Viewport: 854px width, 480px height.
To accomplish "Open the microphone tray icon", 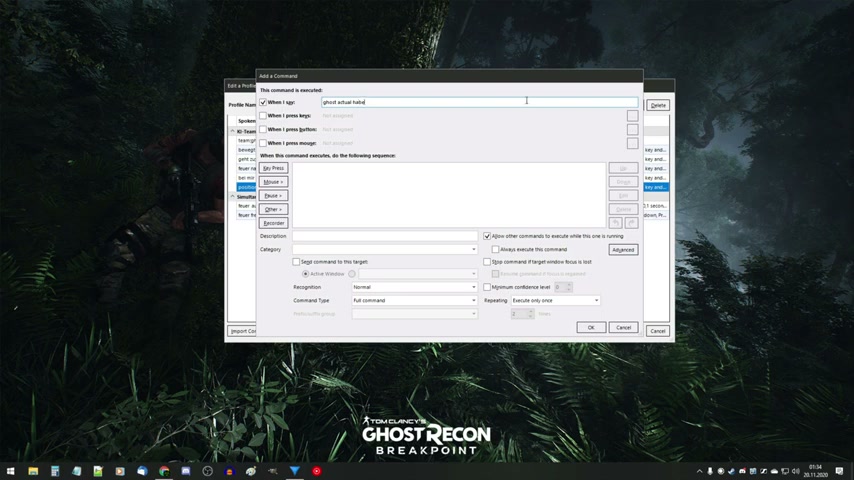I will [x=710, y=471].
